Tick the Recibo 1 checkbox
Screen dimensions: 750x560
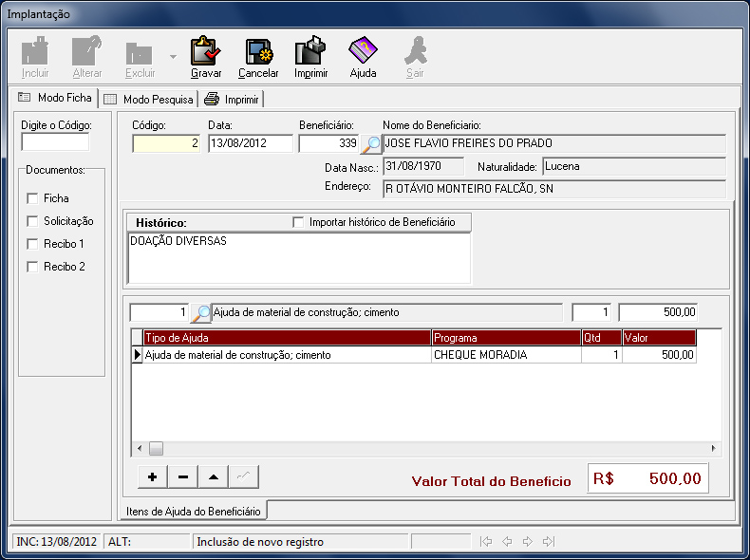point(32,245)
